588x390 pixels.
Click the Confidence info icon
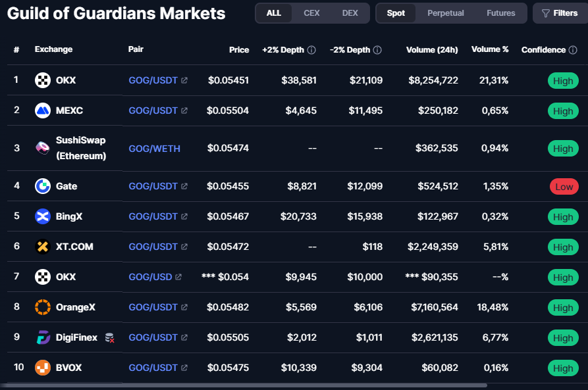point(573,50)
